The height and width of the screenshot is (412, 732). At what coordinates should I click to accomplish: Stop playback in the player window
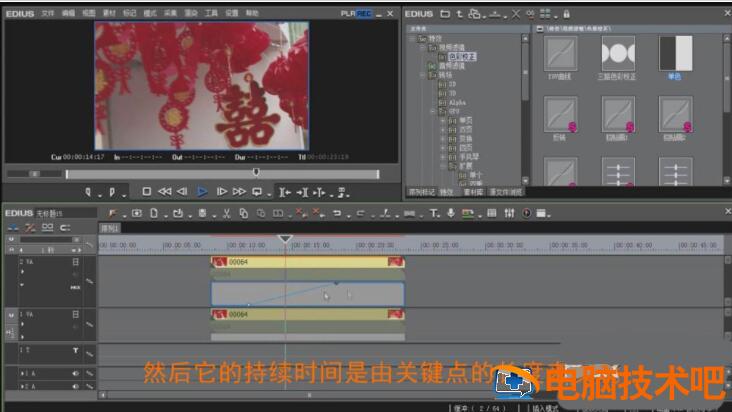click(147, 191)
